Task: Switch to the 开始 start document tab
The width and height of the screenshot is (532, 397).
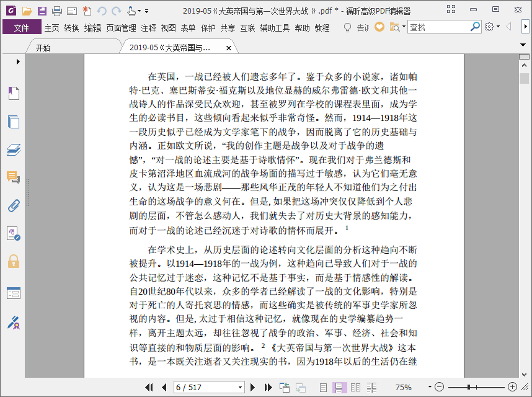Action: click(x=43, y=48)
